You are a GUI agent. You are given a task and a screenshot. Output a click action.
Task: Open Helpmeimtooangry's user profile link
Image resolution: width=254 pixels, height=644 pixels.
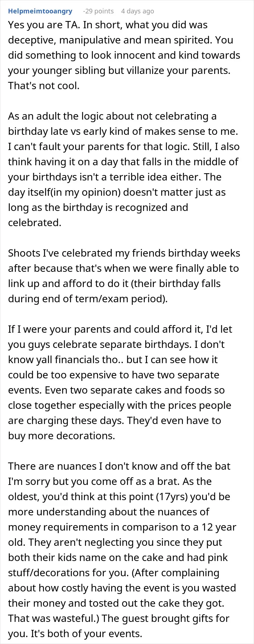coord(40,11)
